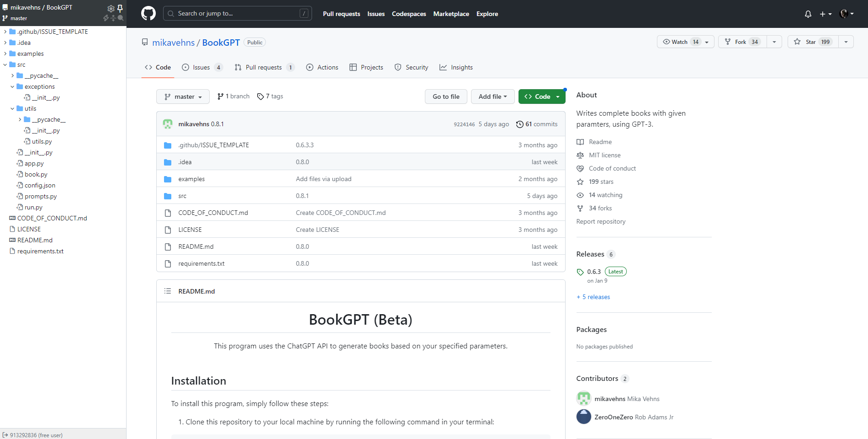Image resolution: width=868 pixels, height=439 pixels.
Task: Go to Codespaces in the top bar
Action: [409, 14]
